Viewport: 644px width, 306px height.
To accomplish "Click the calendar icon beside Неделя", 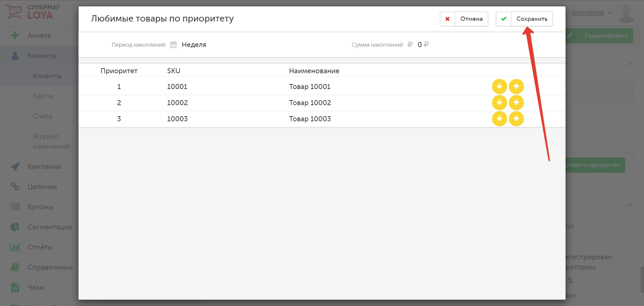I will pos(173,45).
